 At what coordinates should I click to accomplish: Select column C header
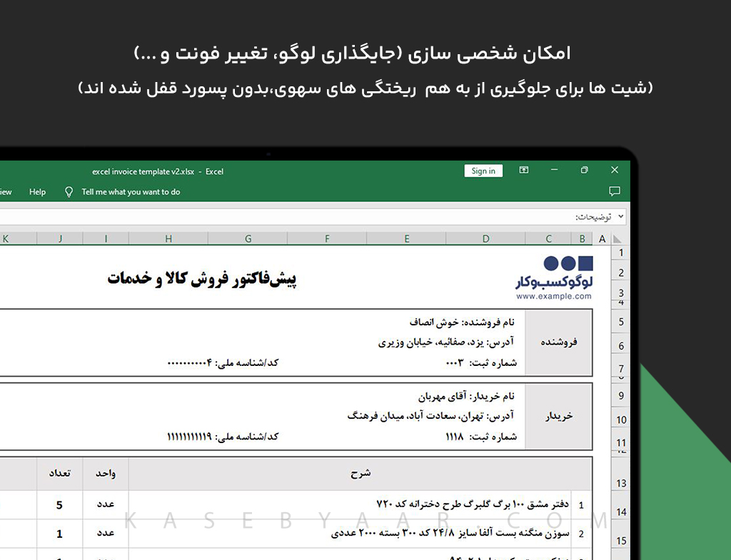point(549,239)
